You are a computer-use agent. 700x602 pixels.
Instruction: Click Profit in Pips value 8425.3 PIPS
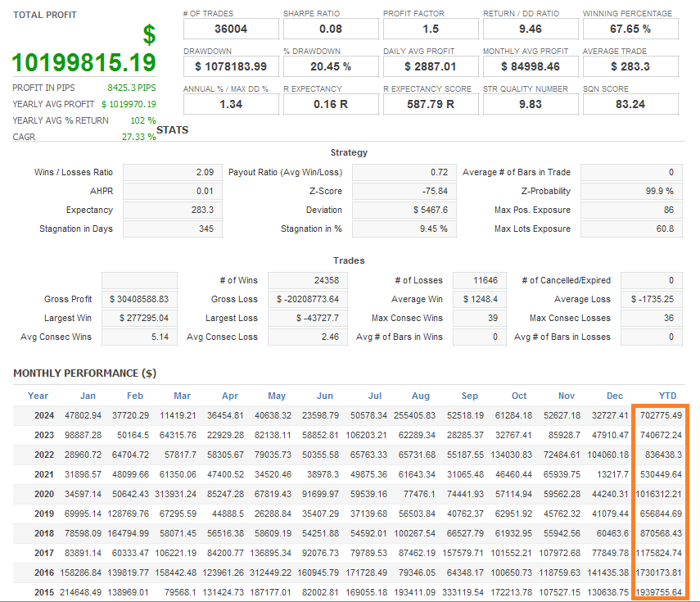tap(132, 88)
